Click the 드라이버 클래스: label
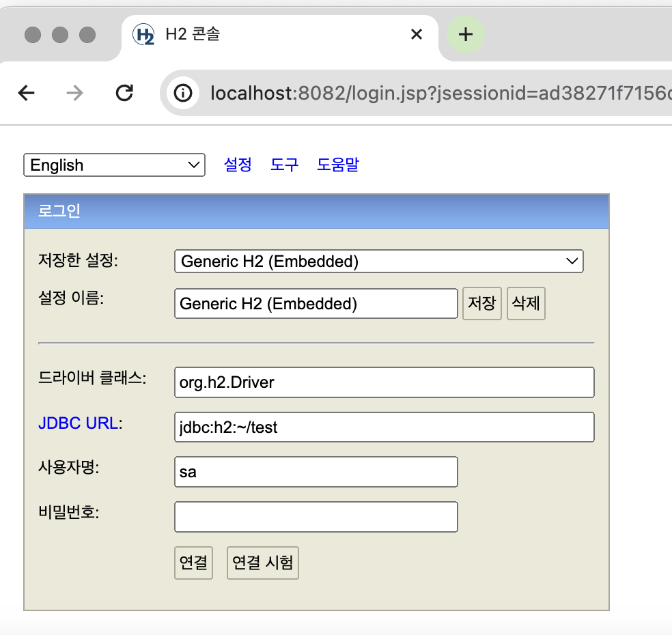This screenshot has height=635, width=672. (x=92, y=378)
